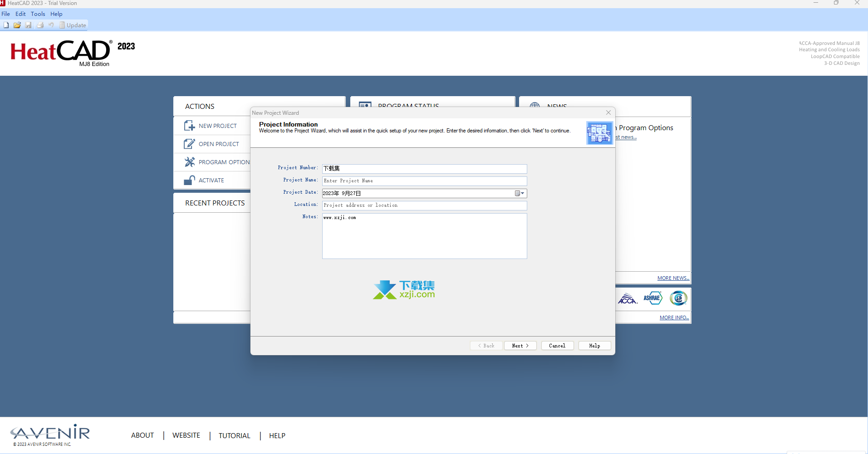The width and height of the screenshot is (868, 454).
Task: Click the OPEN PROJECT action
Action: [x=219, y=144]
